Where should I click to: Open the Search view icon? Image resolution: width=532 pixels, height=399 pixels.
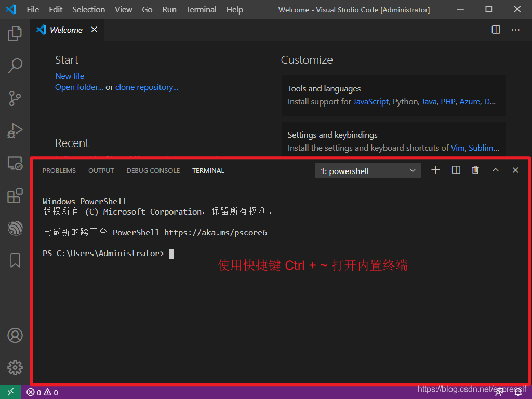coord(15,65)
